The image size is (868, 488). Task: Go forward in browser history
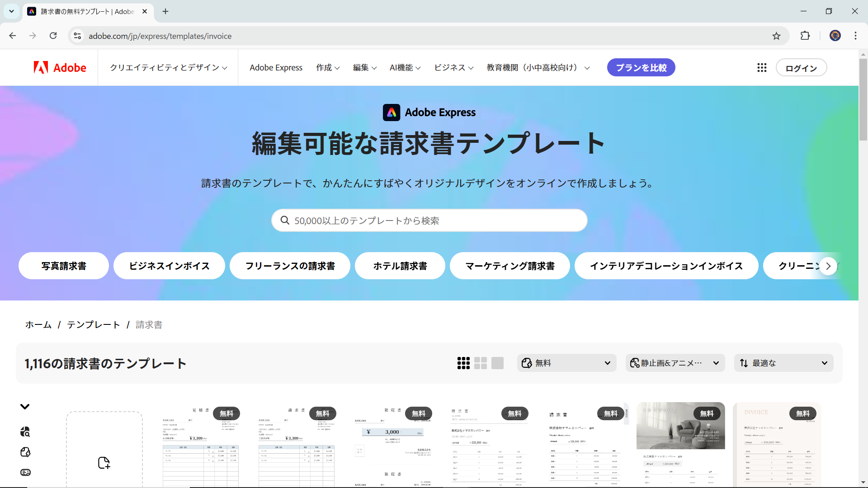click(33, 36)
